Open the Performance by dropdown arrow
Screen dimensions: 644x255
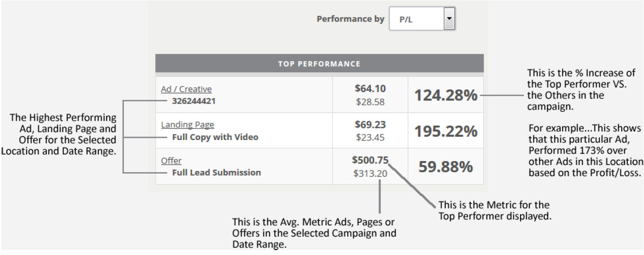(x=449, y=19)
